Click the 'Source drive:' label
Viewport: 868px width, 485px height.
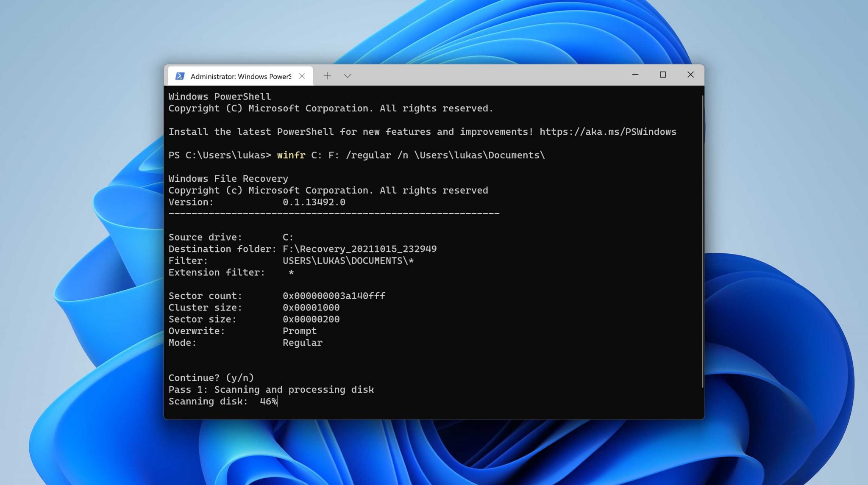click(x=205, y=237)
